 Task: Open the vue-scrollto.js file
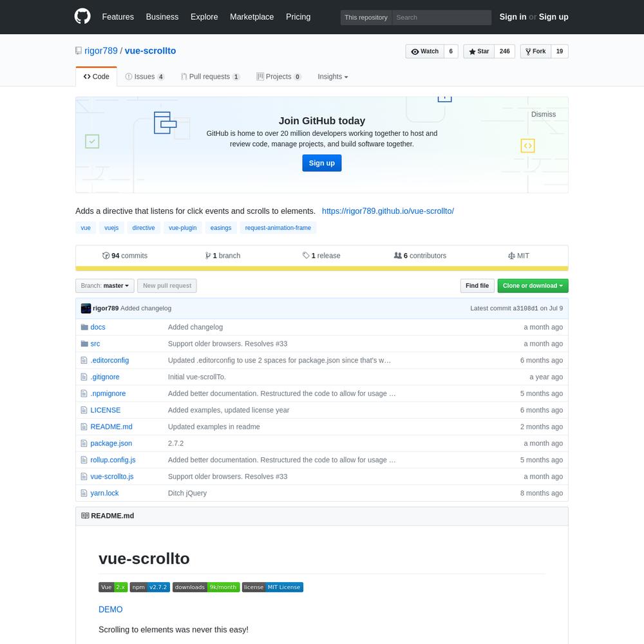(x=111, y=477)
